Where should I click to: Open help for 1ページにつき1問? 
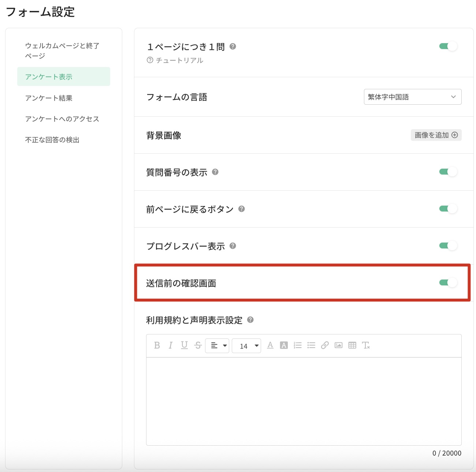(x=233, y=46)
